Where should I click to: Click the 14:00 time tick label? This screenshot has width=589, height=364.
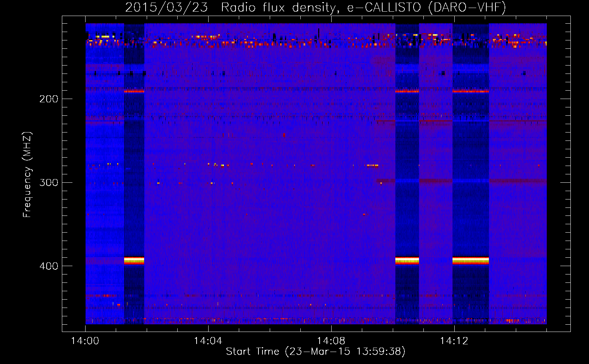click(x=85, y=341)
